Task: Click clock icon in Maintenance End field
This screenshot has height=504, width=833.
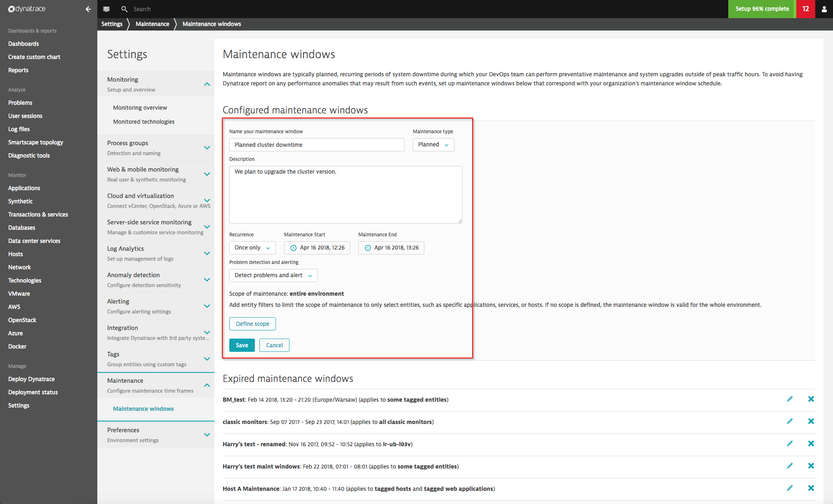Action: pyautogui.click(x=368, y=248)
